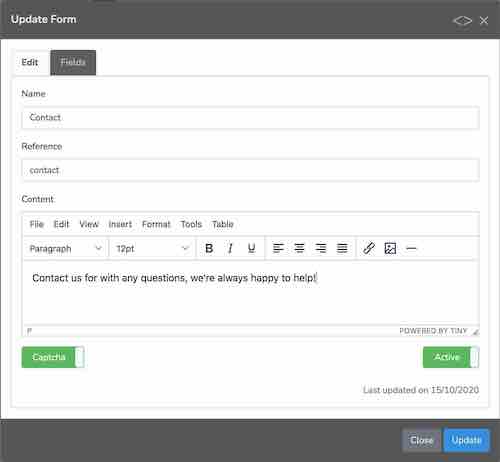Viewport: 500px width, 462px height.
Task: Switch to the Fields tab
Action: coord(73,62)
